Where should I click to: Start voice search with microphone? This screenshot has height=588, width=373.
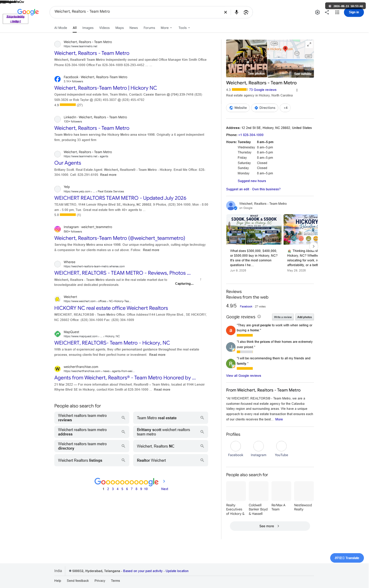coord(236,12)
